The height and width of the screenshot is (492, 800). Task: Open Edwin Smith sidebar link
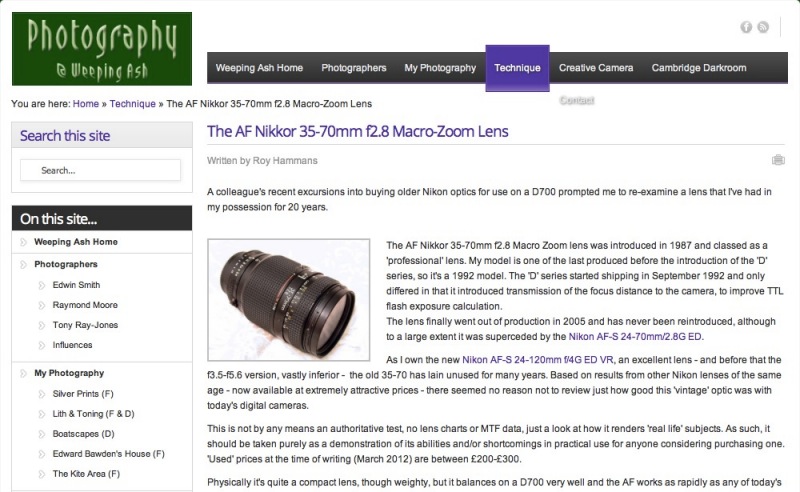(x=76, y=285)
